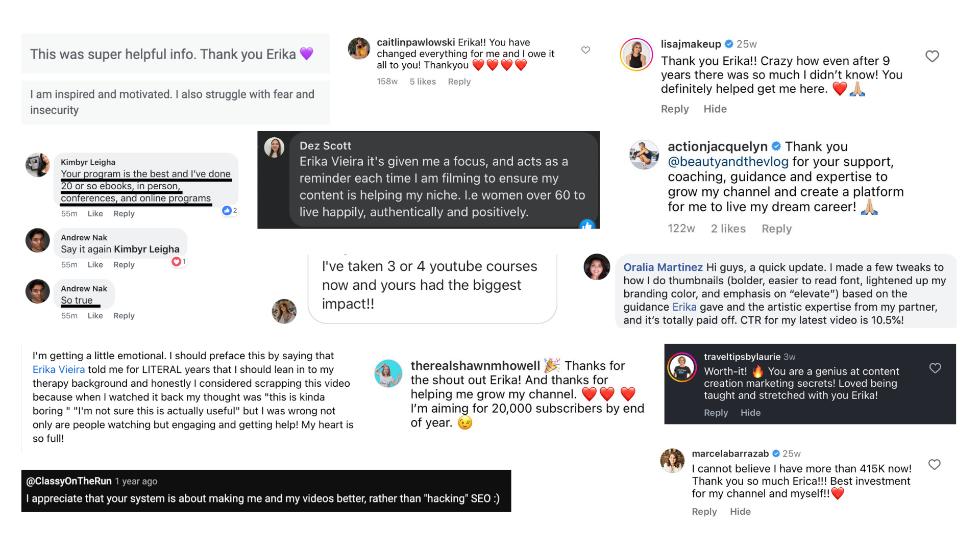
Task: Click thumbs-up reaction on Kimbyr Leigha's comment
Action: [227, 211]
